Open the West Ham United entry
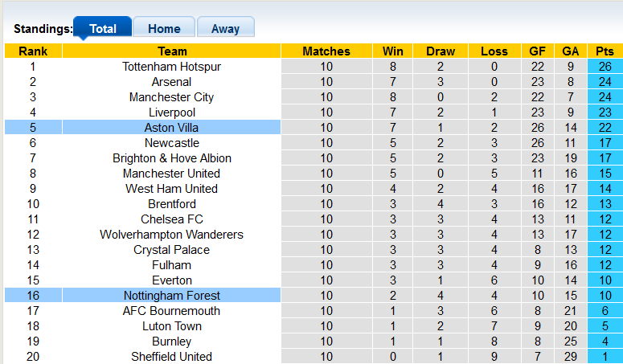623x364 pixels. point(171,189)
